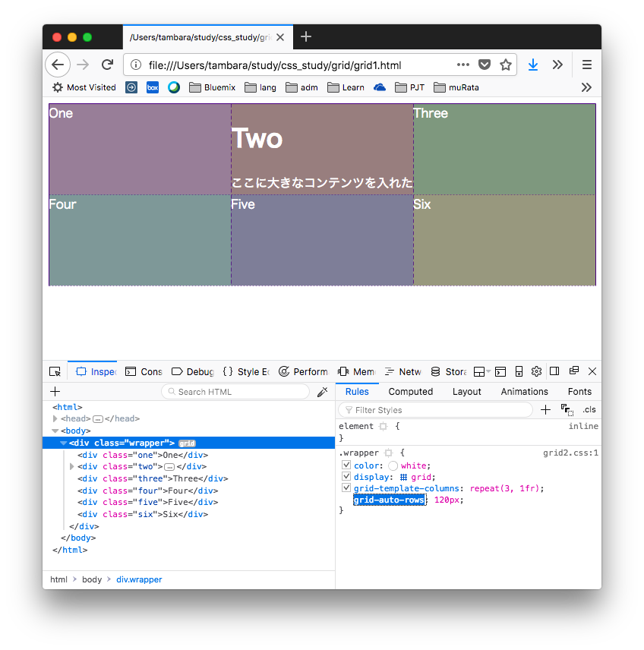Open the Most Visited bookmarks
This screenshot has width=644, height=650.
[84, 87]
